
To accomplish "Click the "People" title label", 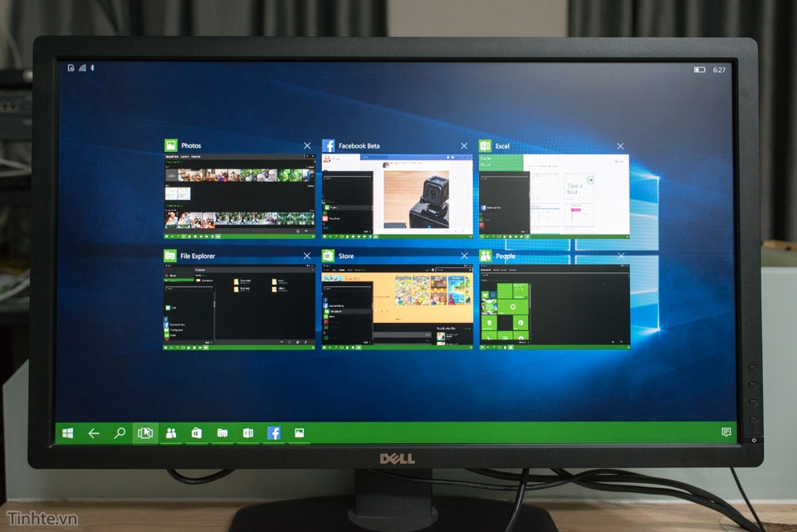I will 506,256.
